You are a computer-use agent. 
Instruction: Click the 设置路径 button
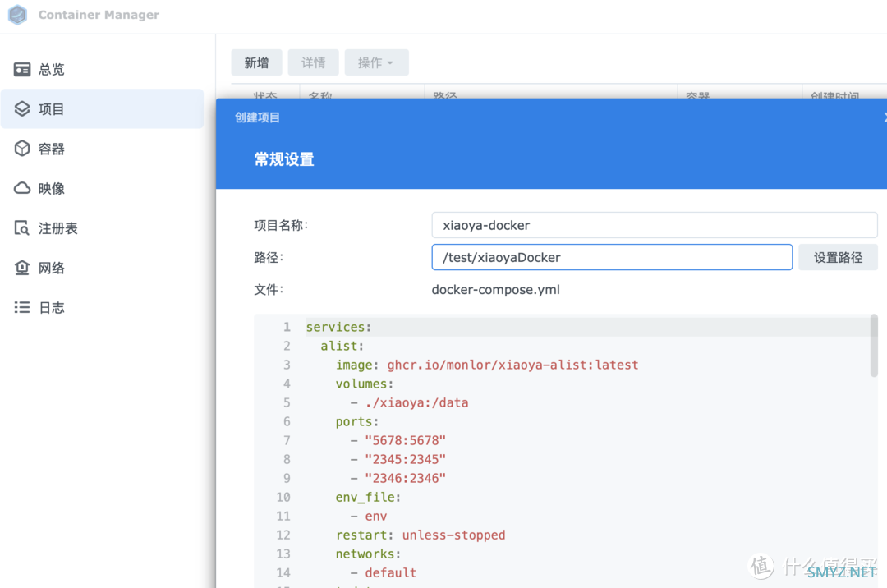coord(838,257)
